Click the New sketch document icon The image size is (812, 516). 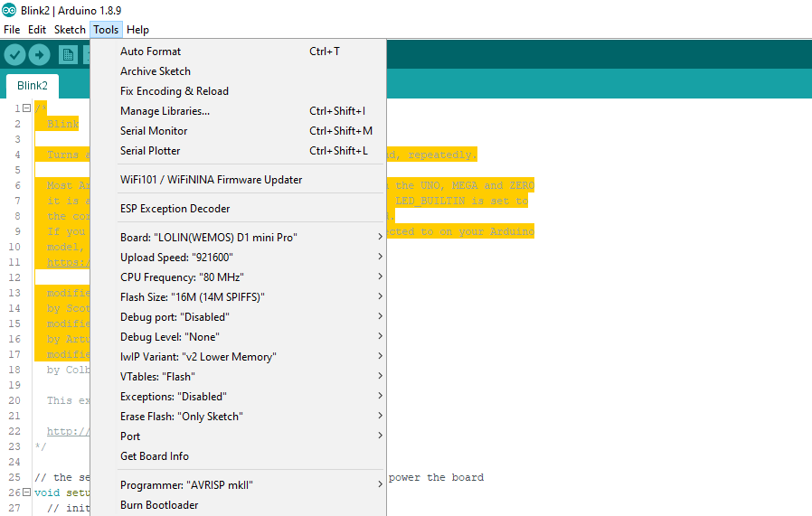[x=68, y=54]
